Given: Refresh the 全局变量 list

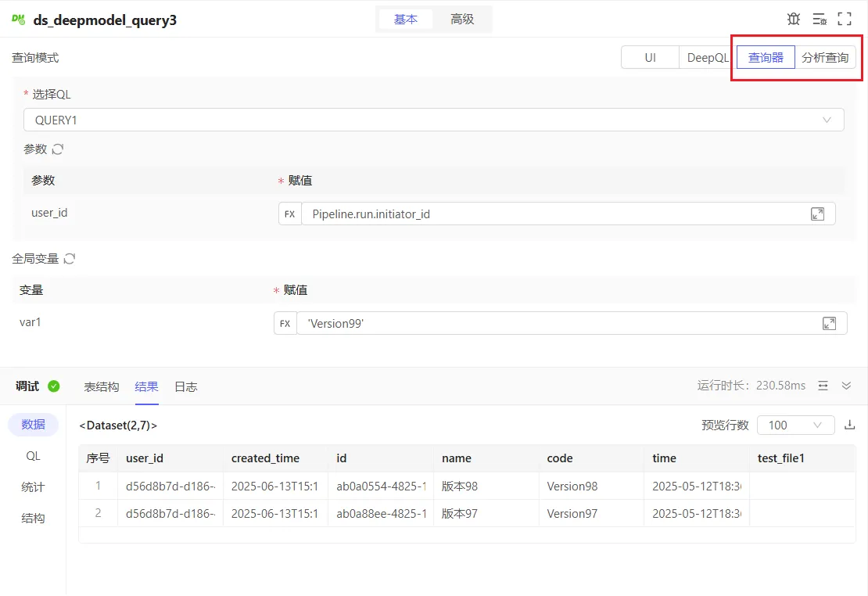Looking at the screenshot, I should click(69, 259).
